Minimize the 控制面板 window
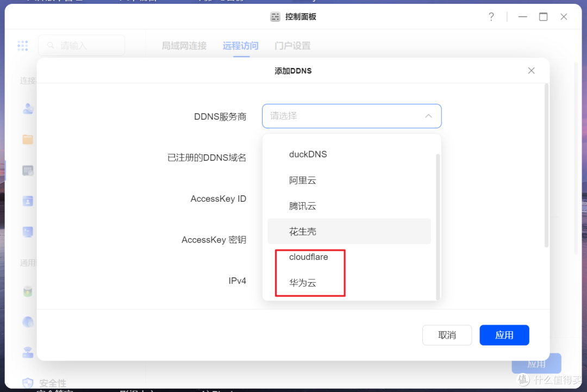587x392 pixels. 523,17
